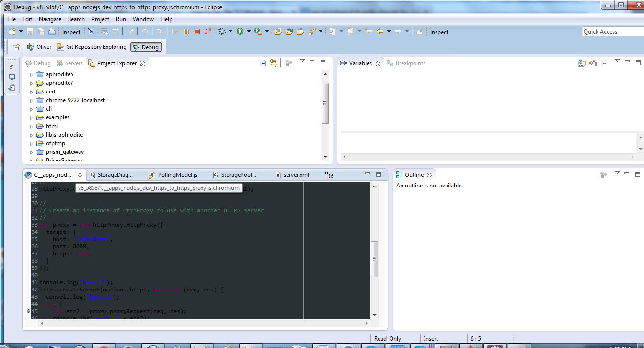This screenshot has height=348, width=644.
Task: Click the Open Perspective icon
Action: [x=16, y=47]
